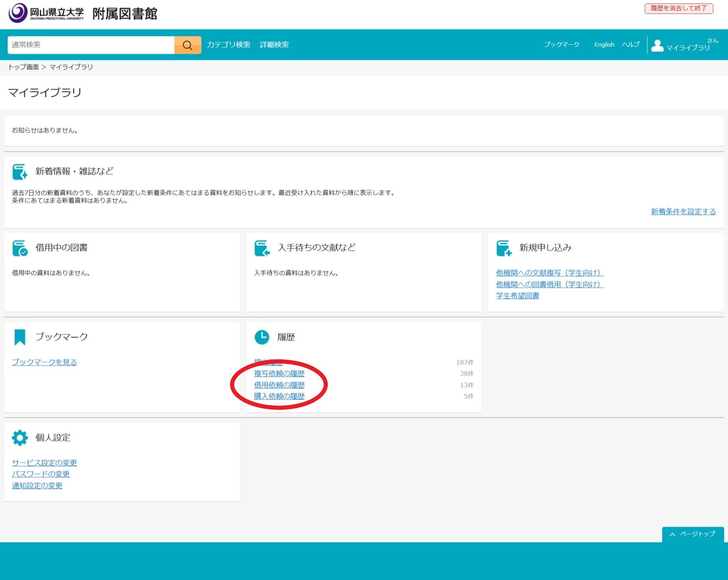Open the 新着条件を設定する link
The height and width of the screenshot is (580, 728).
point(683,212)
